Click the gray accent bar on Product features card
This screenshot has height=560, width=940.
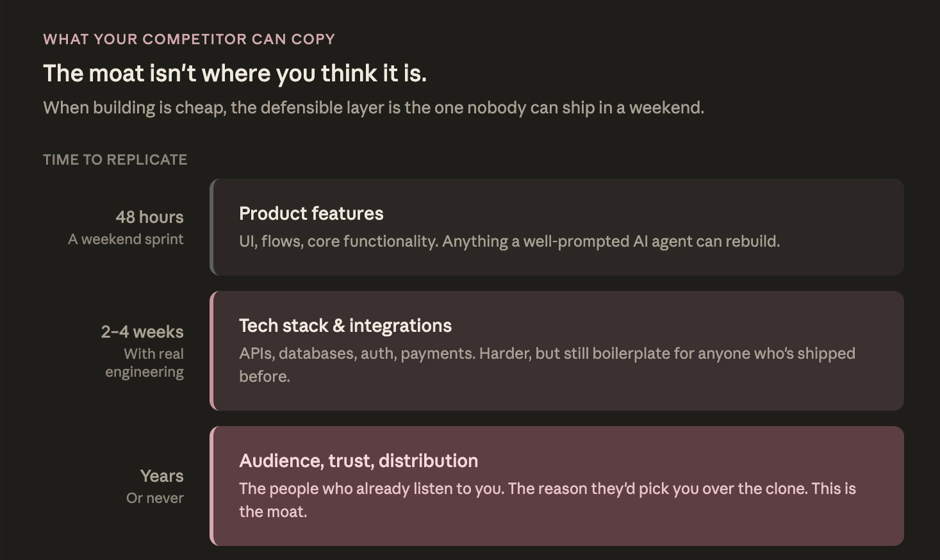212,227
